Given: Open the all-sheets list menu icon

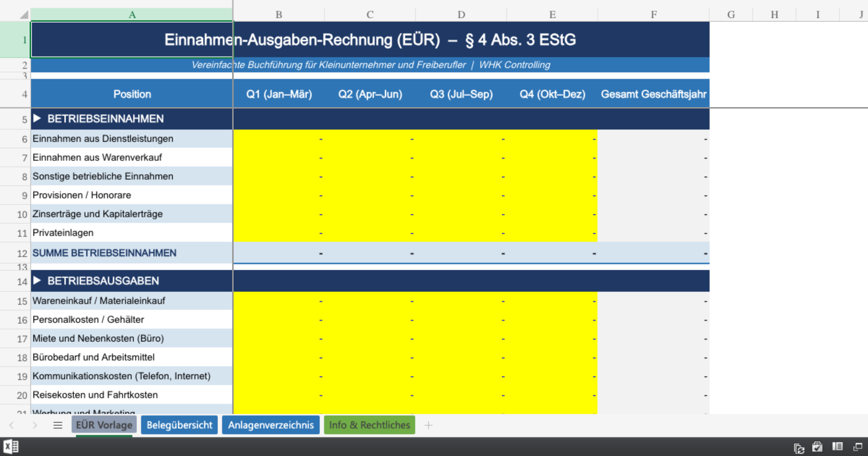Looking at the screenshot, I should point(58,425).
